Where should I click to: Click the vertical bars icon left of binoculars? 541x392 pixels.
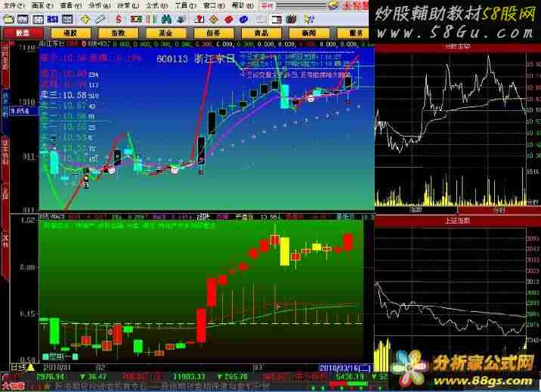click(151, 20)
